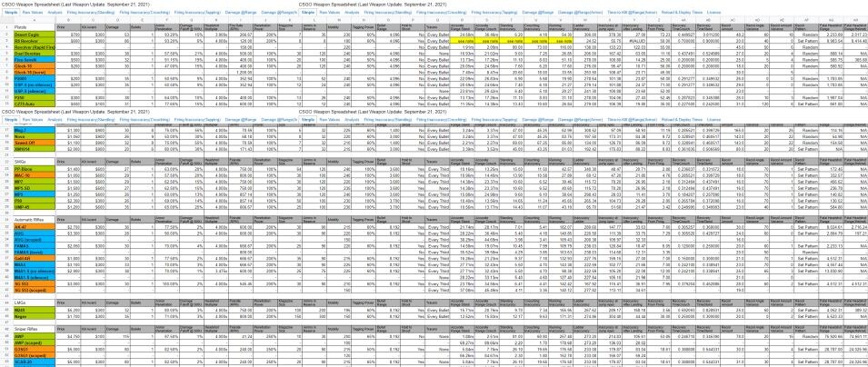Select the SMGs section header cell
Screen dimensions: 868x367
[34, 162]
